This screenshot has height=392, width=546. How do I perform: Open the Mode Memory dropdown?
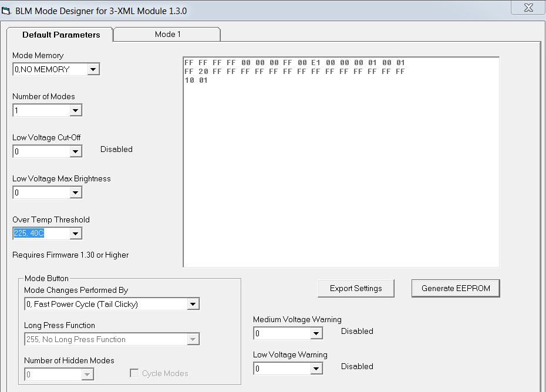click(93, 69)
